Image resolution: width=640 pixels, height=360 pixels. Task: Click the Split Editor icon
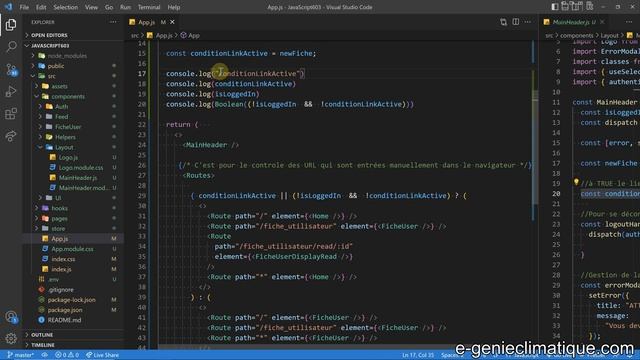[x=516, y=22]
